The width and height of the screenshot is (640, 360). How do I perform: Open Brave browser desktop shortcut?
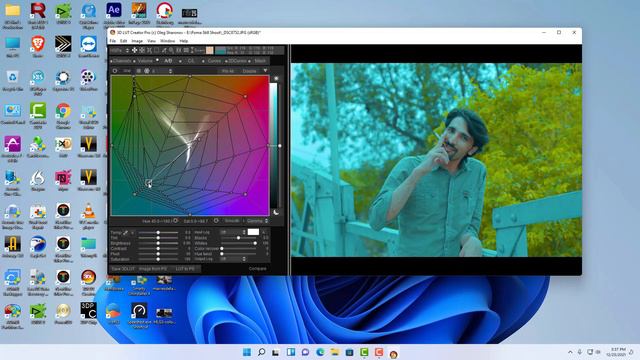(x=38, y=46)
